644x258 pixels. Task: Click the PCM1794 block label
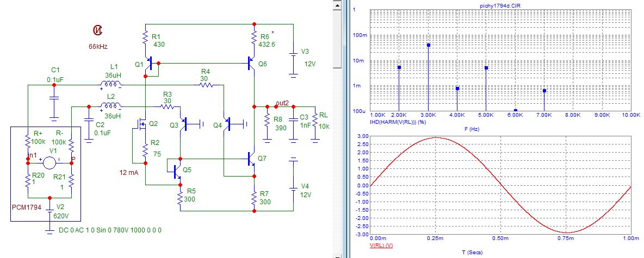[x=26, y=208]
